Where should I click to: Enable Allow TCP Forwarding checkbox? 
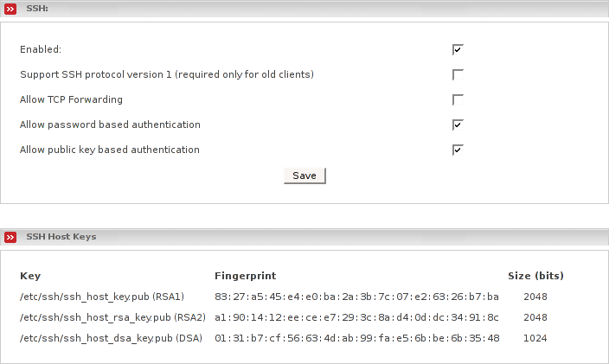[458, 99]
